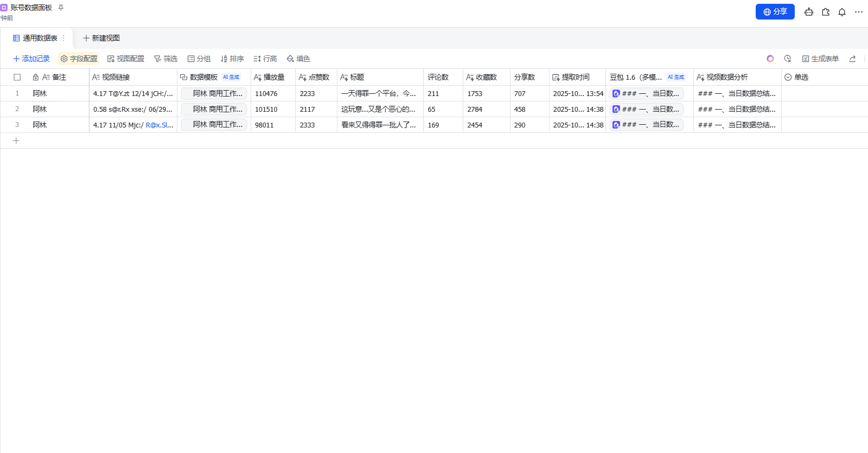This screenshot has height=453, width=868.
Task: Open 字段配置 field settings
Action: click(79, 59)
